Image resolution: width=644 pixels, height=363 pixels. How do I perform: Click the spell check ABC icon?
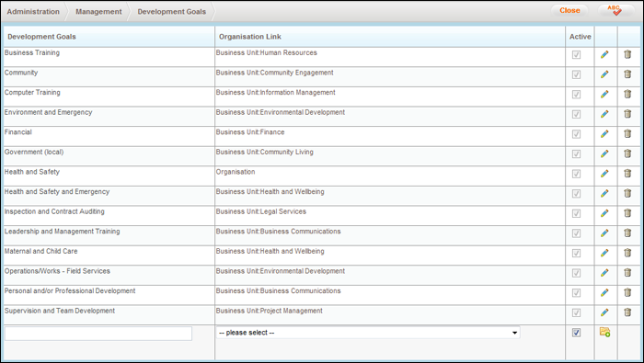pyautogui.click(x=615, y=10)
